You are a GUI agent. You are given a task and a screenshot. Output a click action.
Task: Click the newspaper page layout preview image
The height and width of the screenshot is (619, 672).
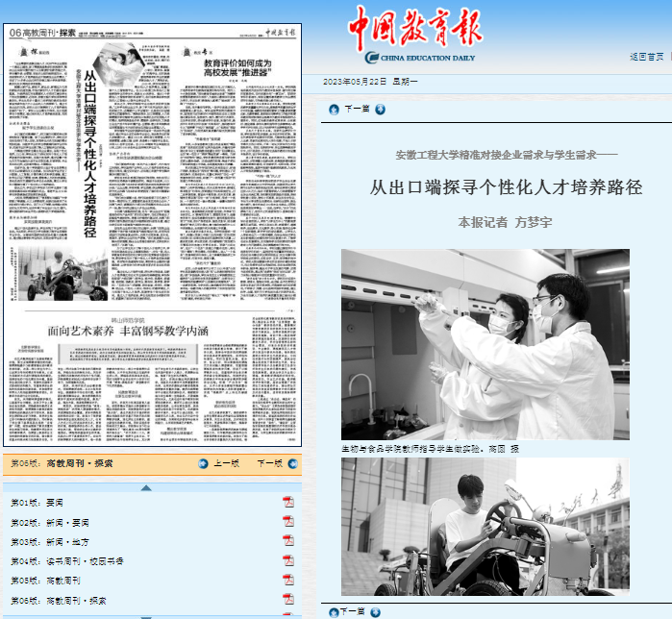(151, 235)
